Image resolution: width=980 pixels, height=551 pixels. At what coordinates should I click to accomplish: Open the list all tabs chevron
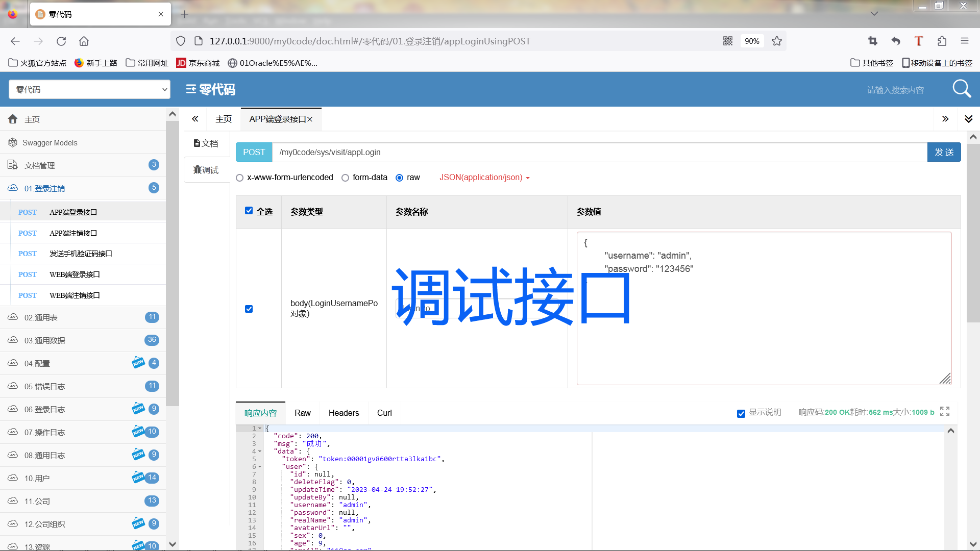(874, 14)
